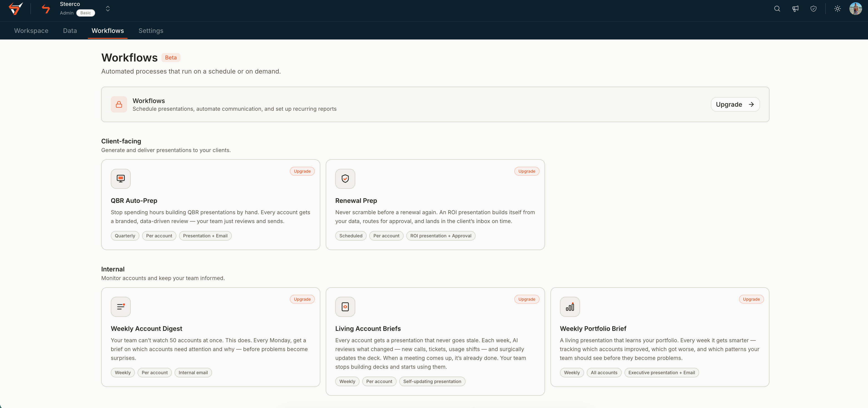The height and width of the screenshot is (408, 868).
Task: Click the Weekly Portfolio Brief chart icon
Action: [570, 307]
